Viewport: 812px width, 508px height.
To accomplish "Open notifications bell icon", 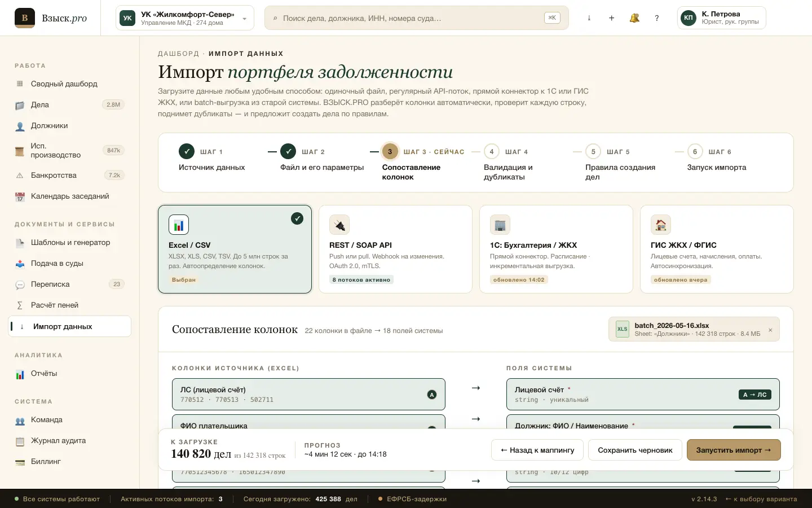I will 634,18.
